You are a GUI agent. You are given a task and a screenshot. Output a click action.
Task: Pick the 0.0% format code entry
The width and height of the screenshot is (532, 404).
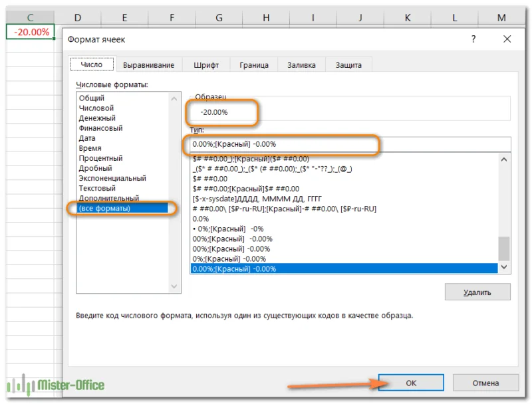tap(201, 219)
